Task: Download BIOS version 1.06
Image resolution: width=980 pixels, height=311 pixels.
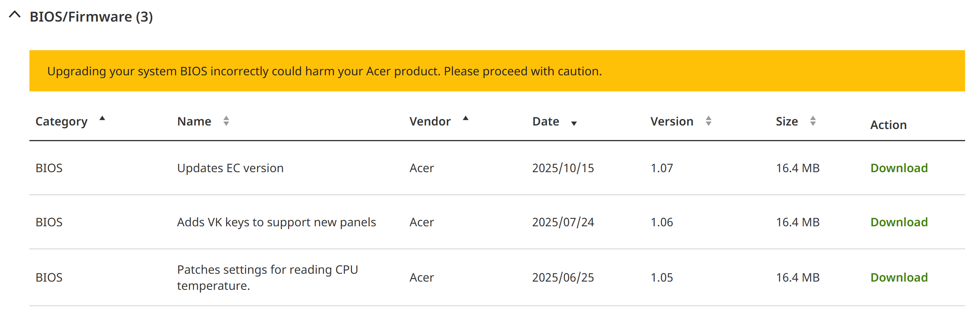Action: tap(899, 222)
